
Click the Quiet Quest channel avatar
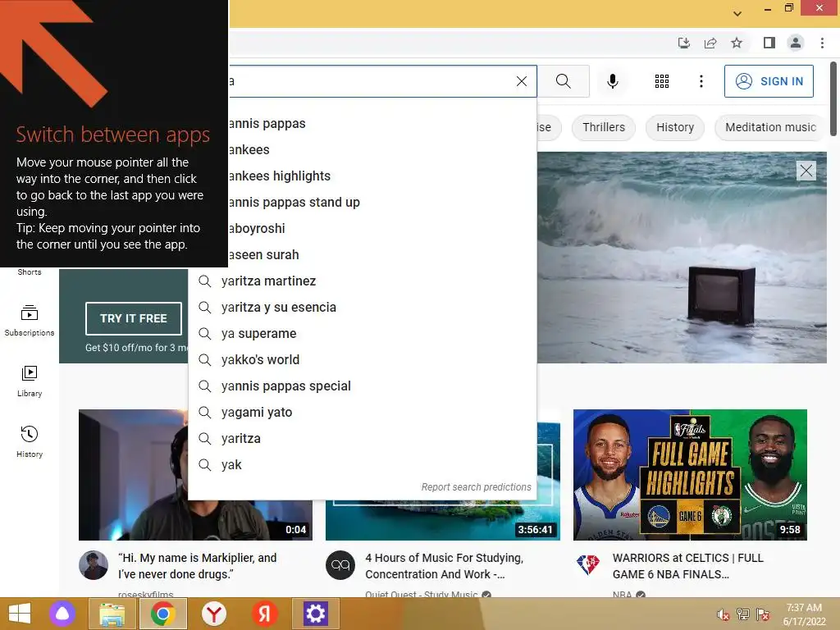point(340,565)
